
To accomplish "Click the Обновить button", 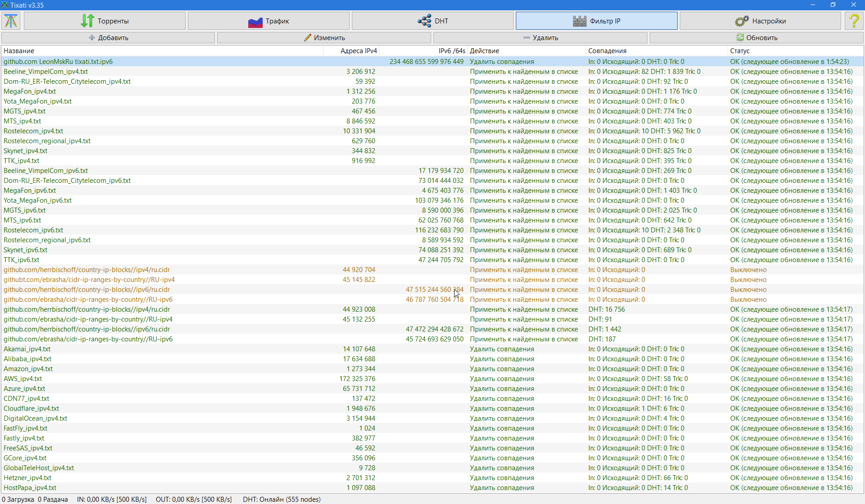I will click(x=756, y=37).
